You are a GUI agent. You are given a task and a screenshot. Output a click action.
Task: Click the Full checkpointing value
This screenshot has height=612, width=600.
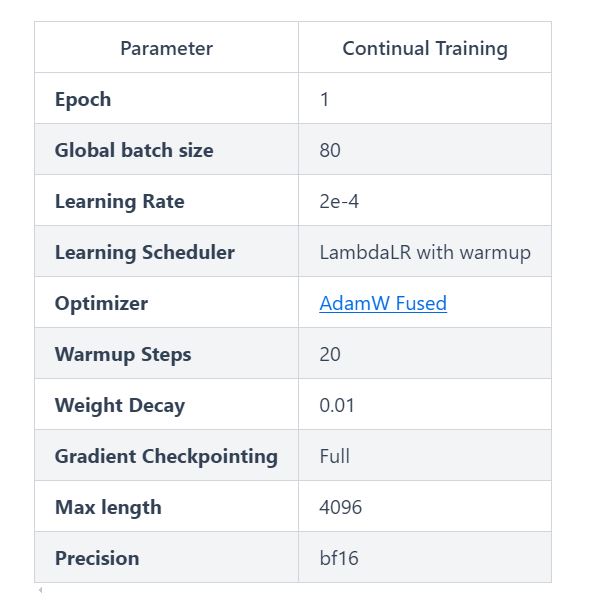[334, 456]
